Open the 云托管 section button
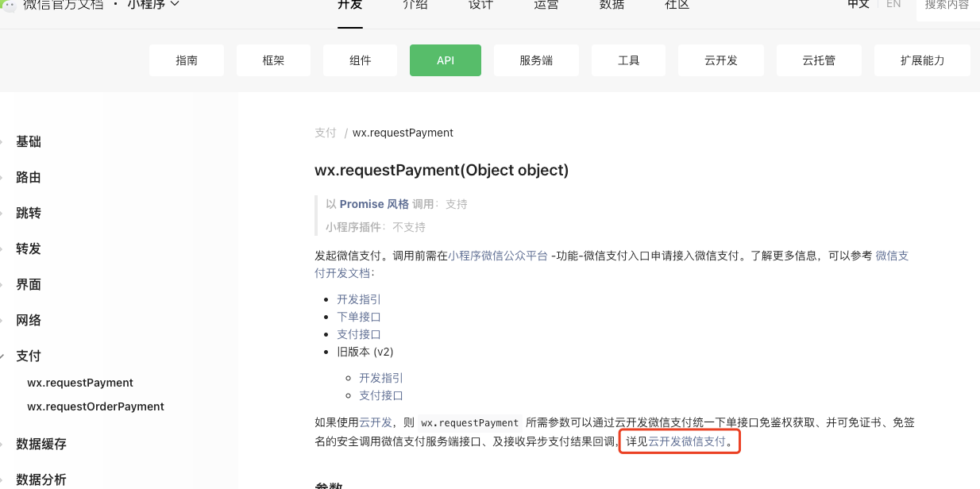The height and width of the screenshot is (489, 980). tap(819, 60)
